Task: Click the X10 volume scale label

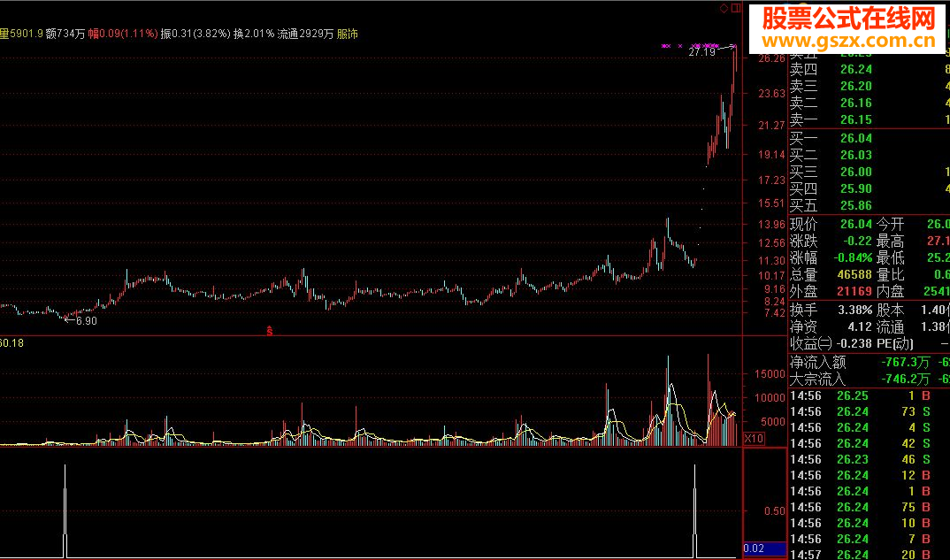Action: 754,438
